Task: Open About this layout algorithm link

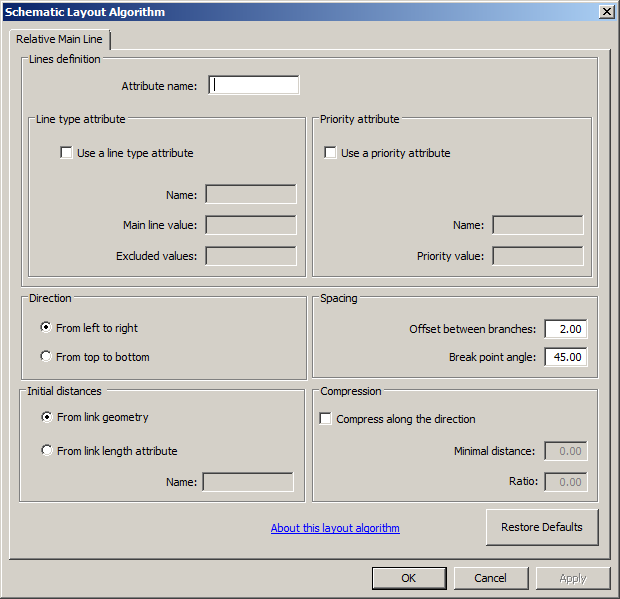Action: (x=335, y=528)
